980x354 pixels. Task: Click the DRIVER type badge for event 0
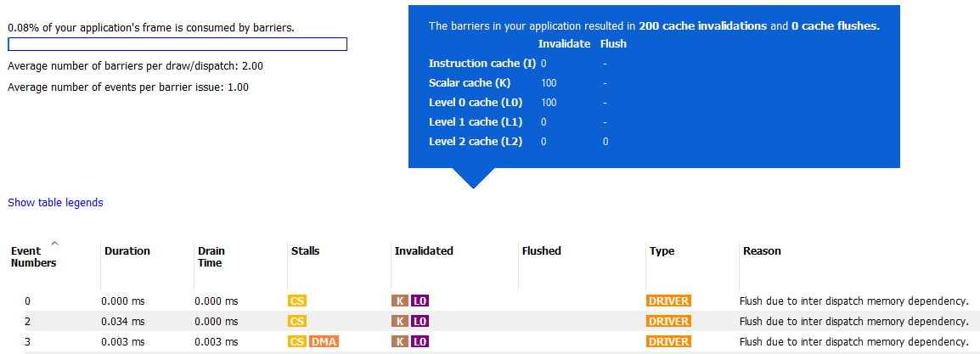668,301
